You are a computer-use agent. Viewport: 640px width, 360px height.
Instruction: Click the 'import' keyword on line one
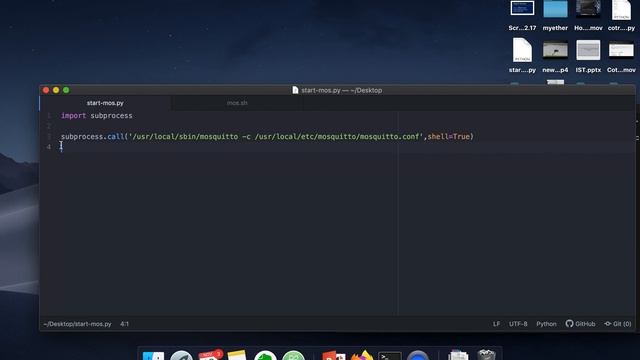click(73, 116)
